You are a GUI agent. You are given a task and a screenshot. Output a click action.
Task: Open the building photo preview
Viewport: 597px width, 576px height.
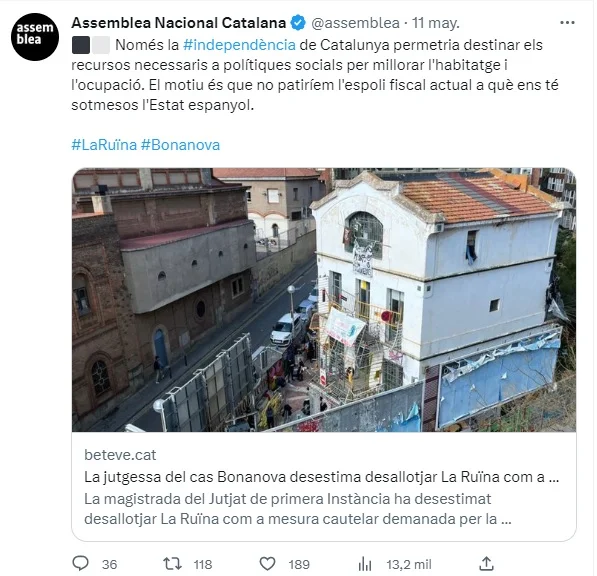pos(324,300)
